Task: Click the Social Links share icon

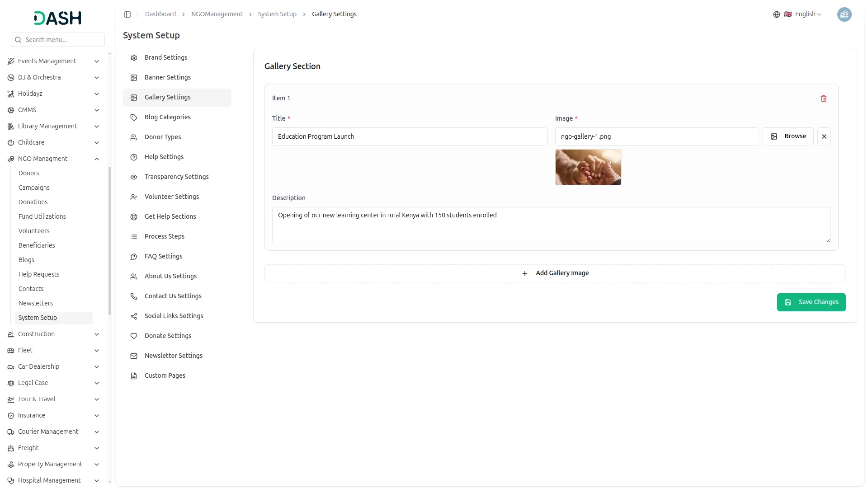Action: tap(134, 316)
